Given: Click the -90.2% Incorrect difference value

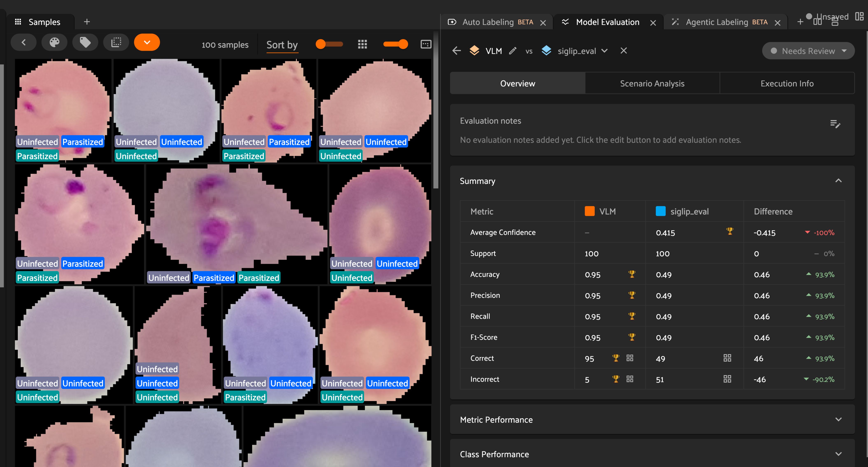Looking at the screenshot, I should (x=823, y=379).
